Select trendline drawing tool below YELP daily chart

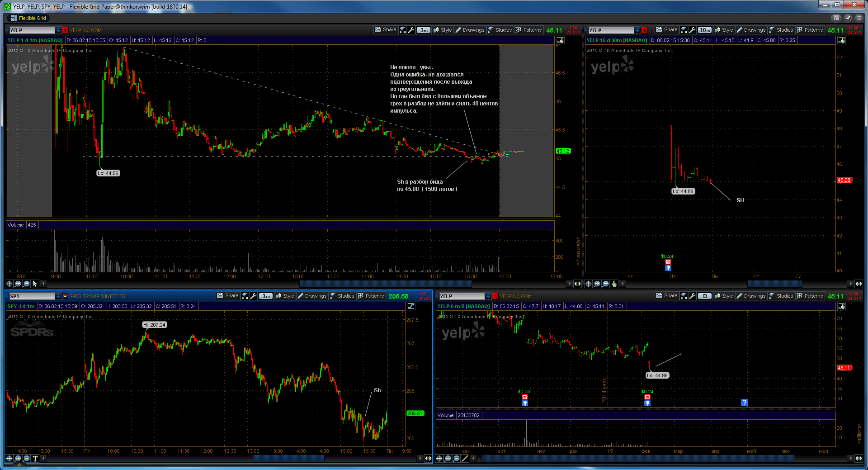tap(465, 458)
